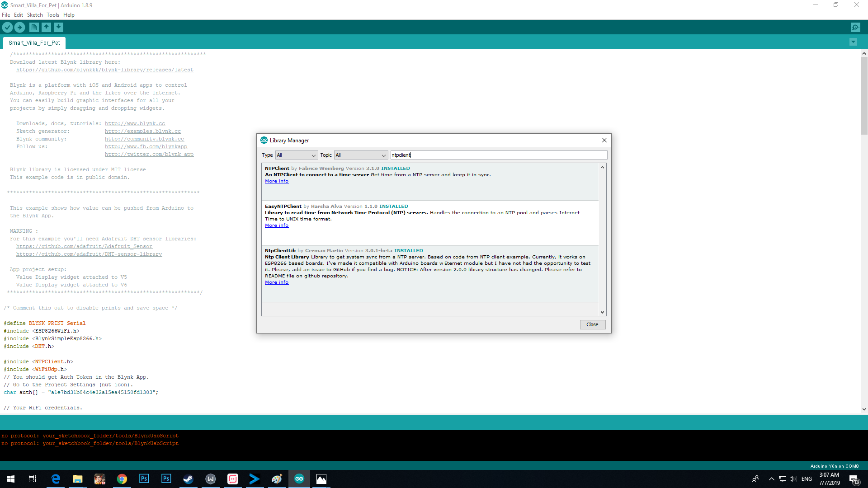The image size is (868, 488).
Task: Open the Serial Monitor magnifier icon
Action: (855, 28)
